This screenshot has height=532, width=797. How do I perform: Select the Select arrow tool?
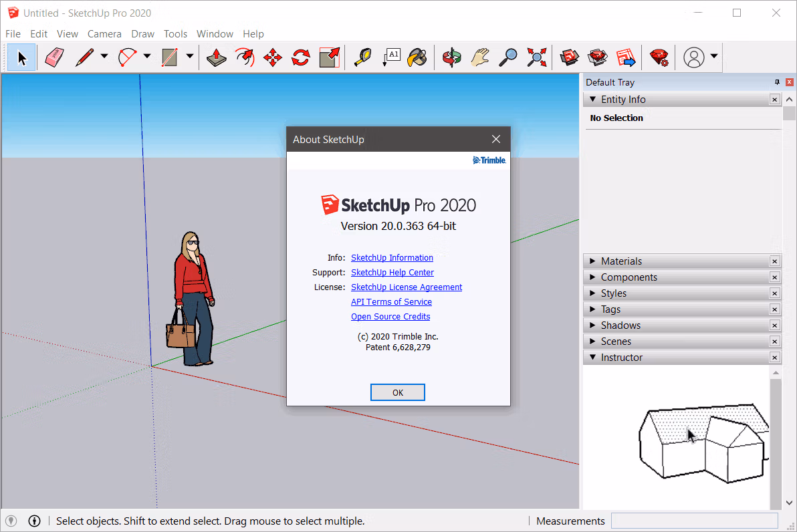pyautogui.click(x=21, y=57)
